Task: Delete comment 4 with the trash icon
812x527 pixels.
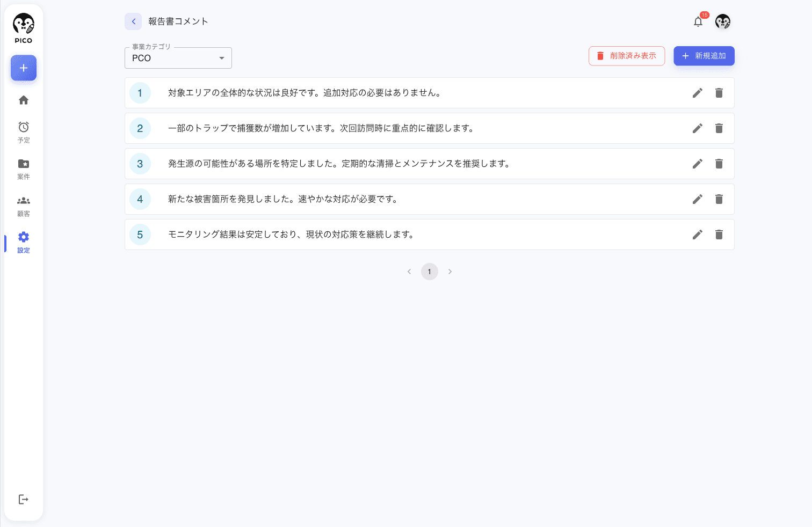Action: 719,199
